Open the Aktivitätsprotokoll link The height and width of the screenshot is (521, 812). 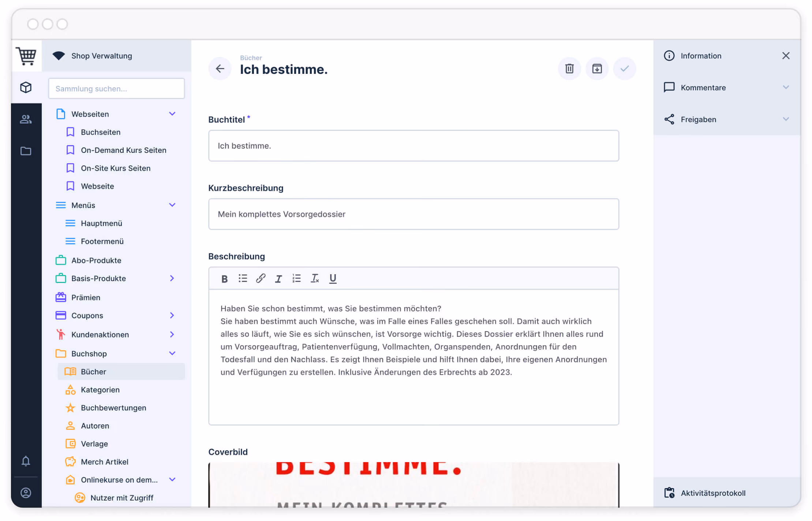713,493
